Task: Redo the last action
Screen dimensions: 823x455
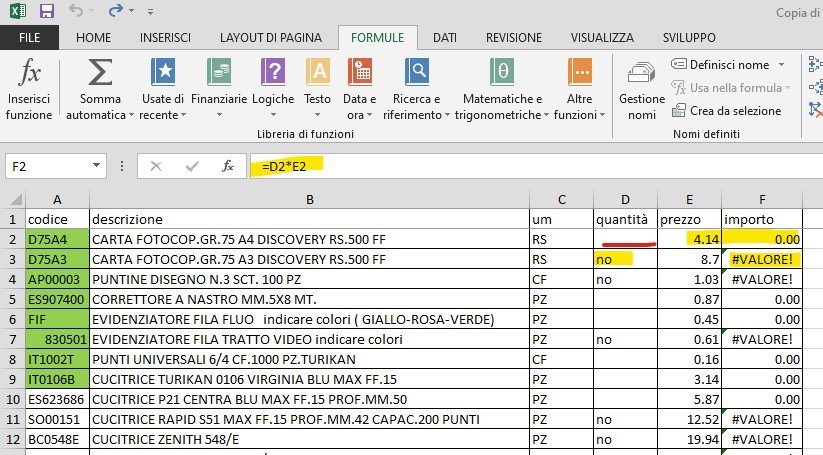Action: coord(115,10)
